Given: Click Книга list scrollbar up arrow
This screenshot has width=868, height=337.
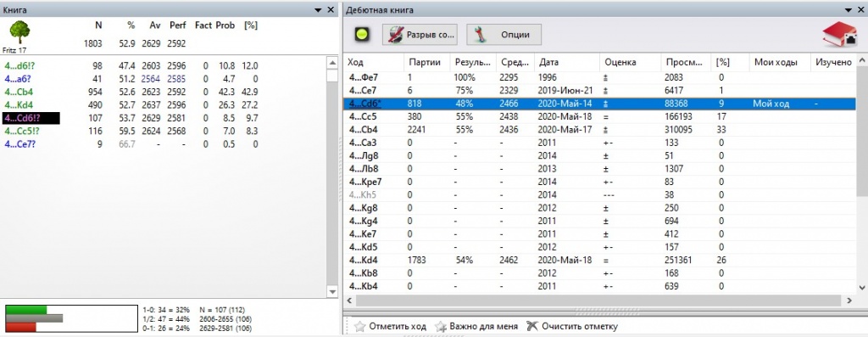Looking at the screenshot, I should [332, 62].
